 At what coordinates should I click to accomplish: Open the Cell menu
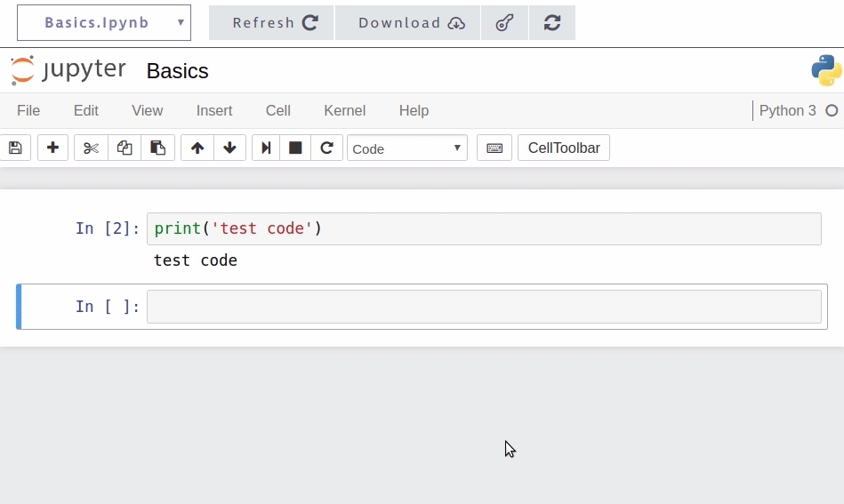tap(277, 110)
